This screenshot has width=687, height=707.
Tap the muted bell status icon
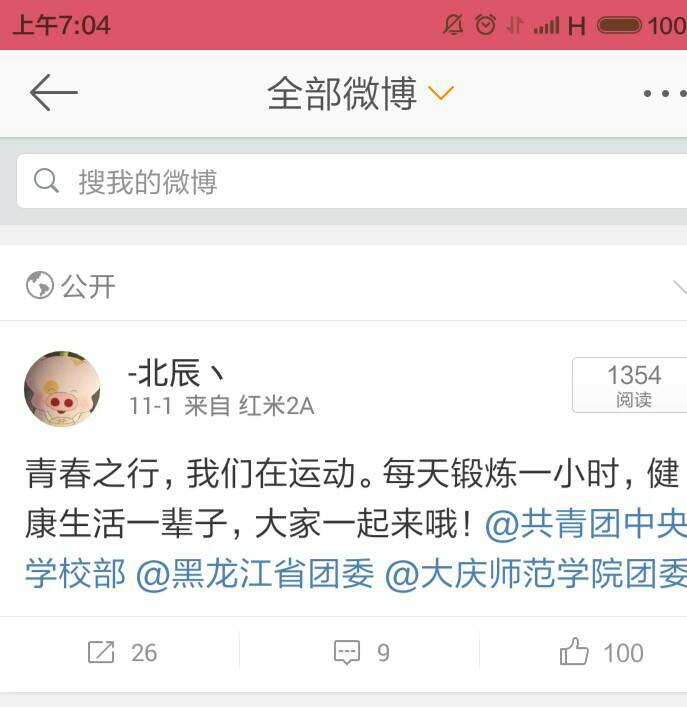pyautogui.click(x=453, y=25)
